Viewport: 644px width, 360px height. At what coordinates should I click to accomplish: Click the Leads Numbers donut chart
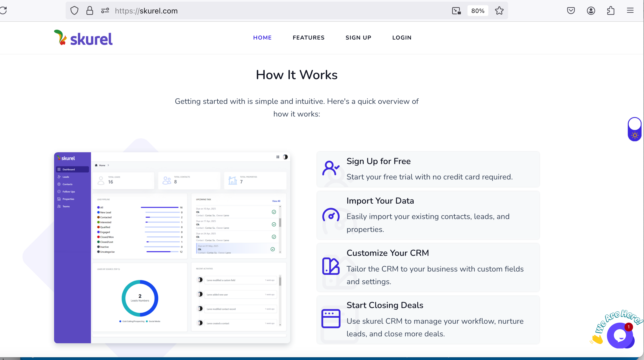140,298
